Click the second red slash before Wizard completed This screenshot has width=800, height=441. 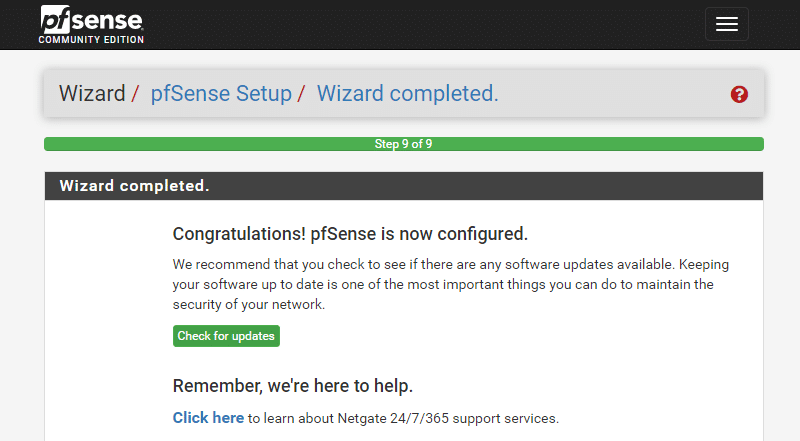click(x=302, y=94)
